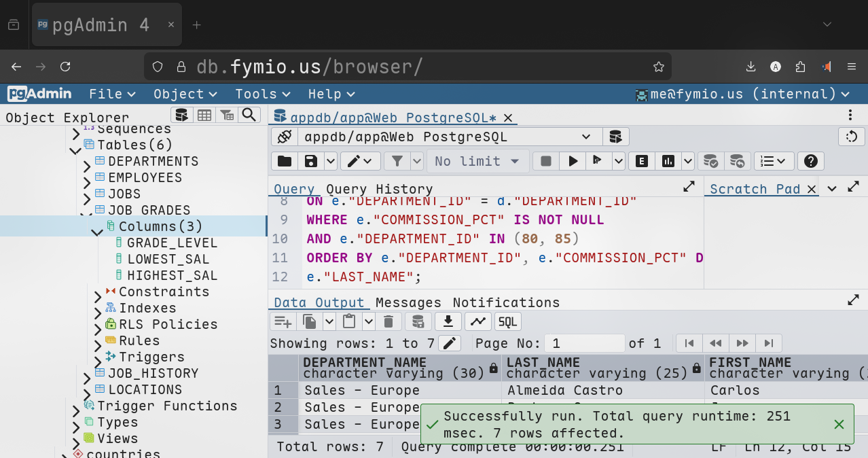Screen dimensions: 868x458
Task: Switch to the Messages tab
Action: point(408,302)
